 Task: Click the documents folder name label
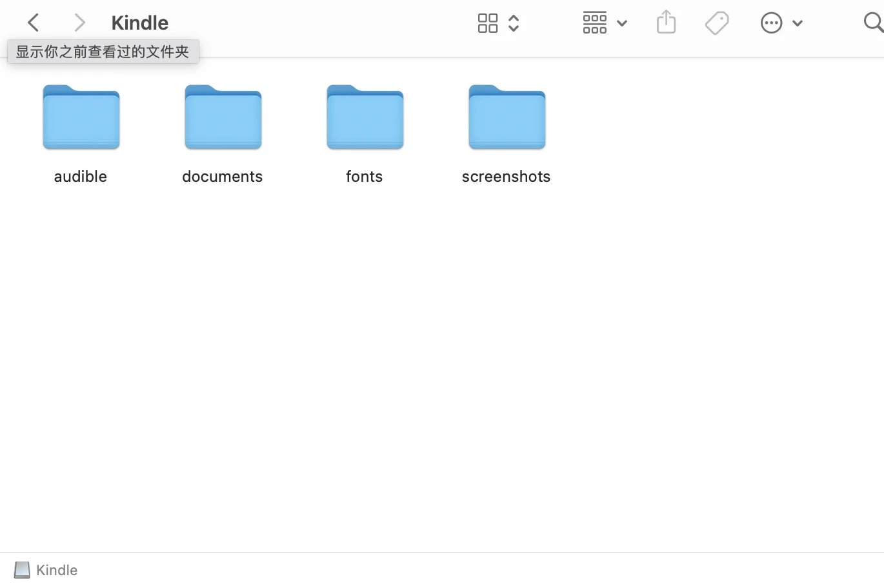click(x=223, y=176)
